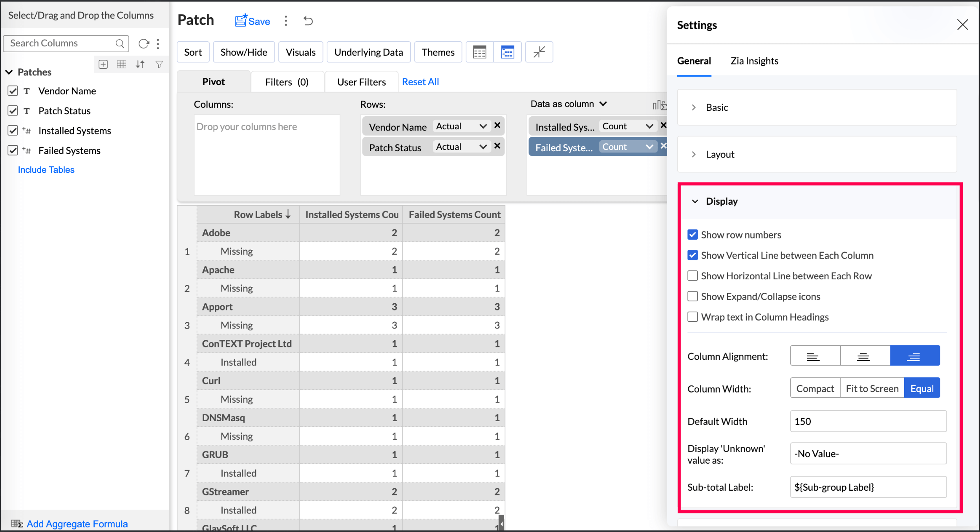980x532 pixels.
Task: Select the right-align column alignment icon
Action: tap(914, 356)
